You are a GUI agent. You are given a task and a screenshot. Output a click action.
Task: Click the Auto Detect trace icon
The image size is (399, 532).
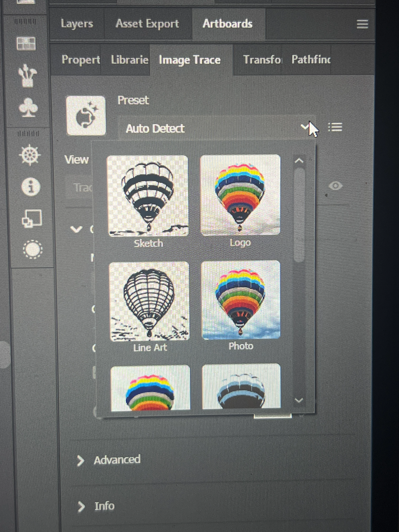pyautogui.click(x=86, y=116)
